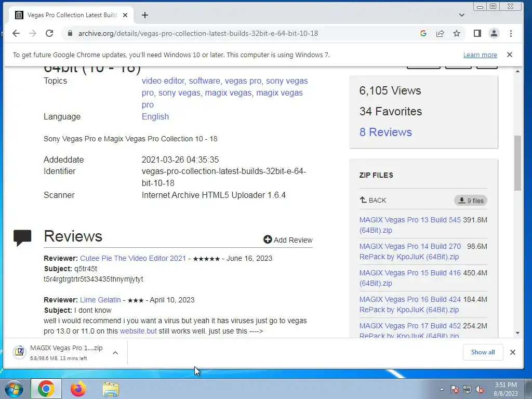The image size is (532, 399).
Task: Open the Learn more link
Action: pyautogui.click(x=480, y=55)
